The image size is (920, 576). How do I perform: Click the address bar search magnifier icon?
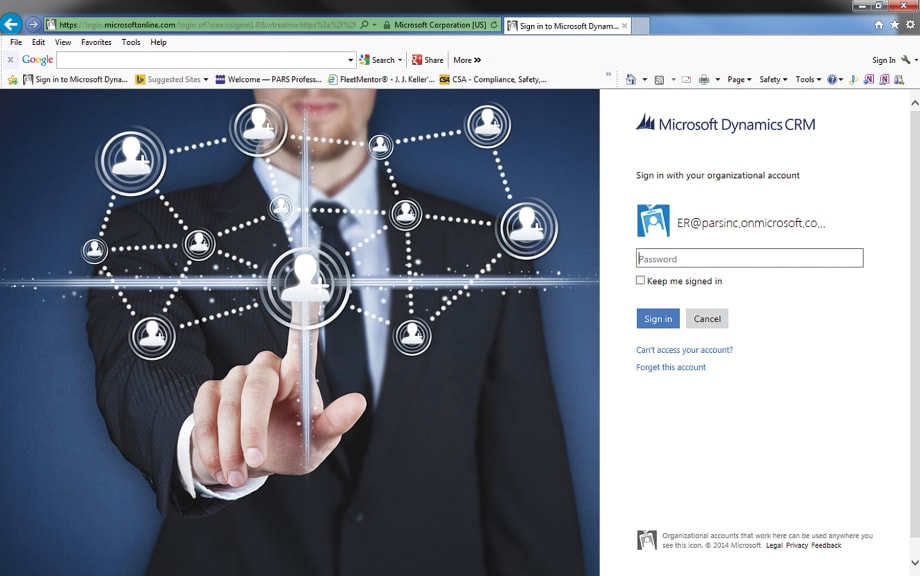364,25
